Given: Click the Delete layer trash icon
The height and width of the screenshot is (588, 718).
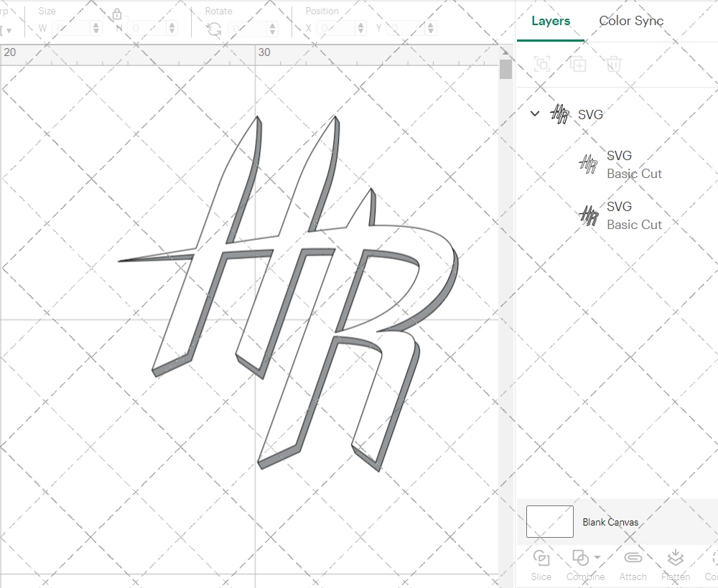Looking at the screenshot, I should [614, 64].
